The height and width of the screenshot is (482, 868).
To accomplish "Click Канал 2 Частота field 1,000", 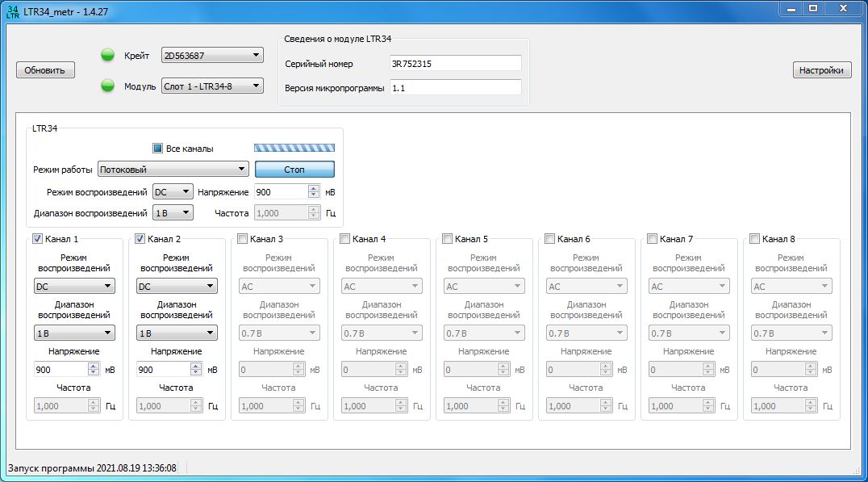I will click(169, 405).
